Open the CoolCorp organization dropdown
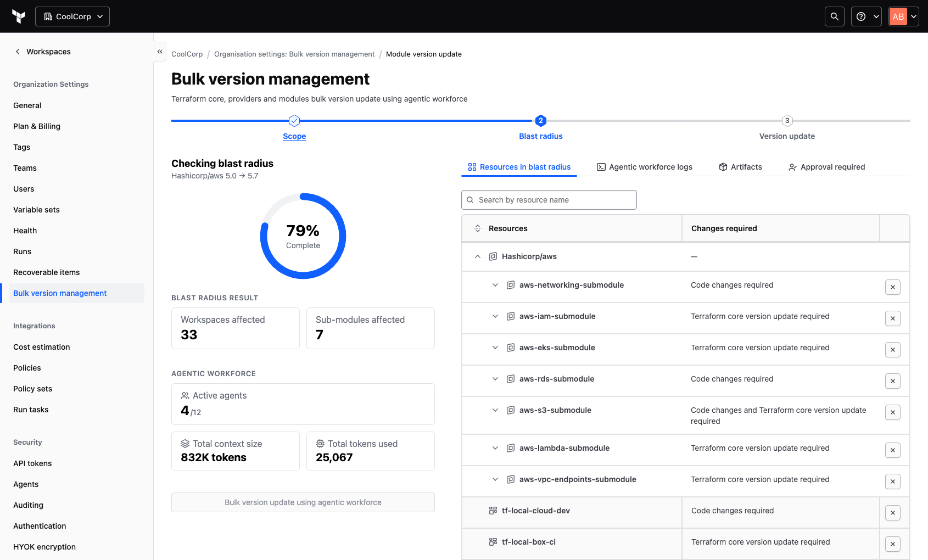Viewport: 928px width, 560px height. (x=72, y=16)
